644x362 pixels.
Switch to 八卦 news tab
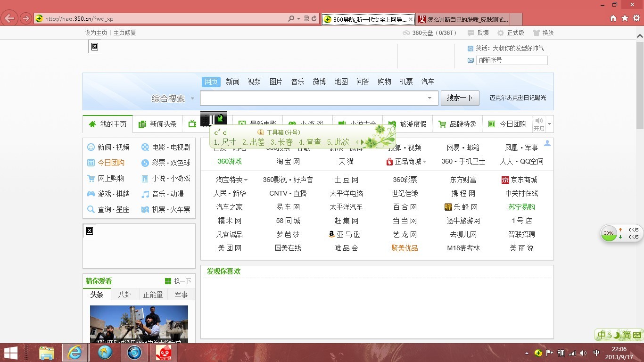click(125, 295)
